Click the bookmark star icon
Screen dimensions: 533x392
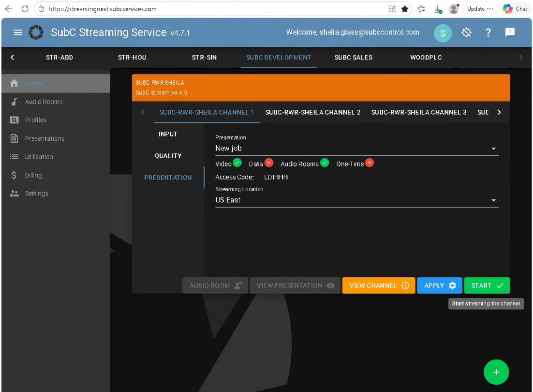[404, 9]
